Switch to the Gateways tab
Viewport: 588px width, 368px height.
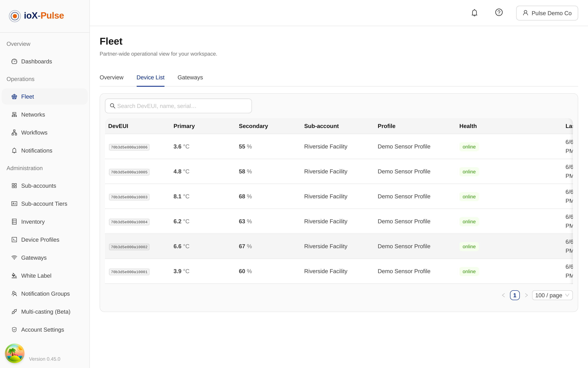[x=190, y=77]
